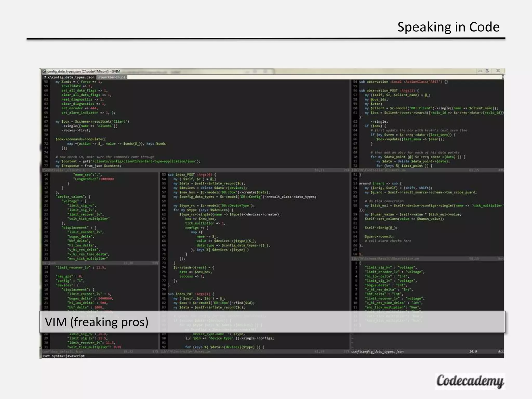Click the 'clear_diagnostics => 1,' line
Viewport: 532px width, 399px height.
pos(84,104)
